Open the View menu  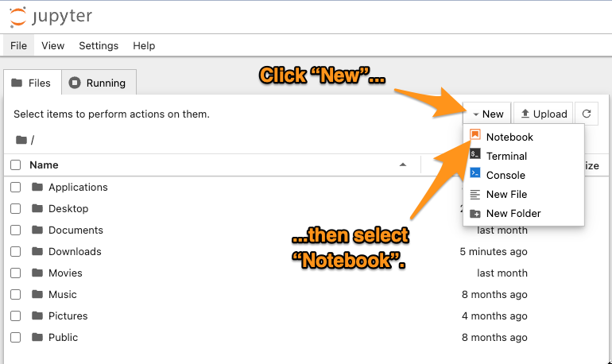[52, 45]
